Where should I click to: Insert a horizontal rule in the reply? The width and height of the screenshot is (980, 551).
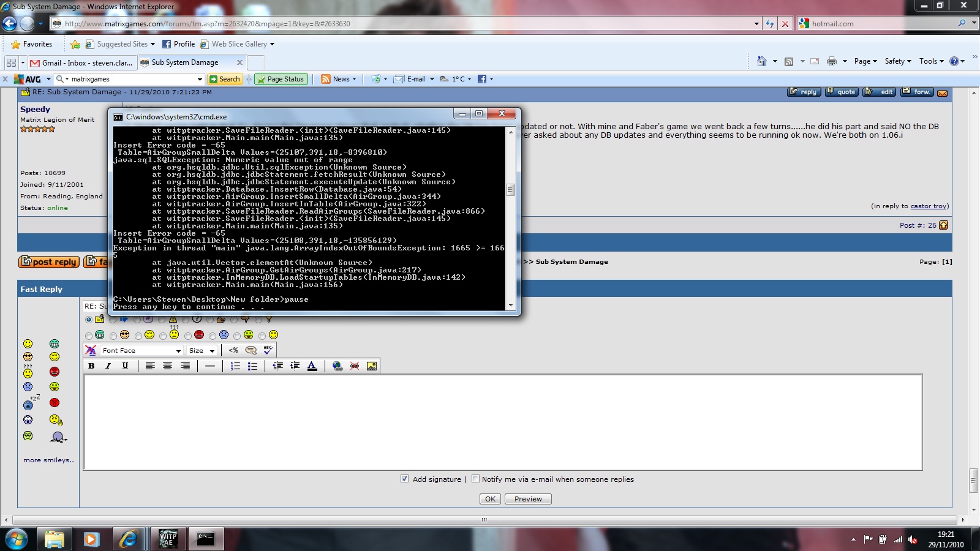[x=210, y=366]
